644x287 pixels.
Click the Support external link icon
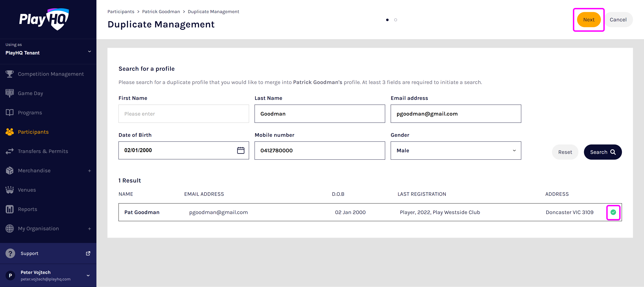(88, 253)
